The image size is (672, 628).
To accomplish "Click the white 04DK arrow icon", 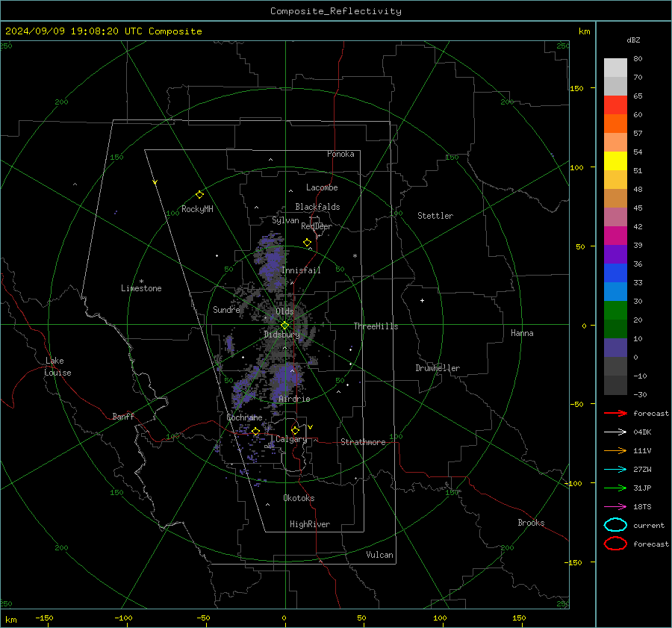I will point(615,432).
